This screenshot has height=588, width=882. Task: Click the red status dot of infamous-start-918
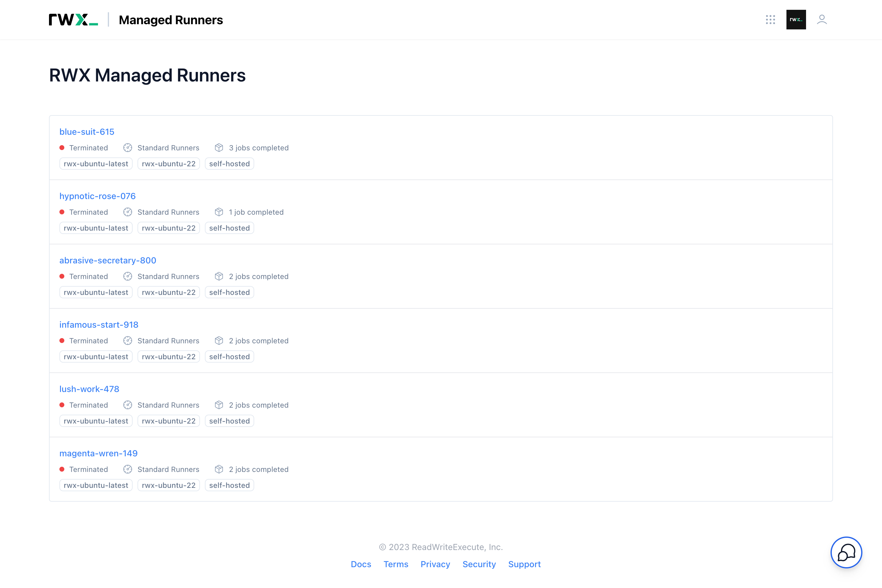(x=62, y=341)
